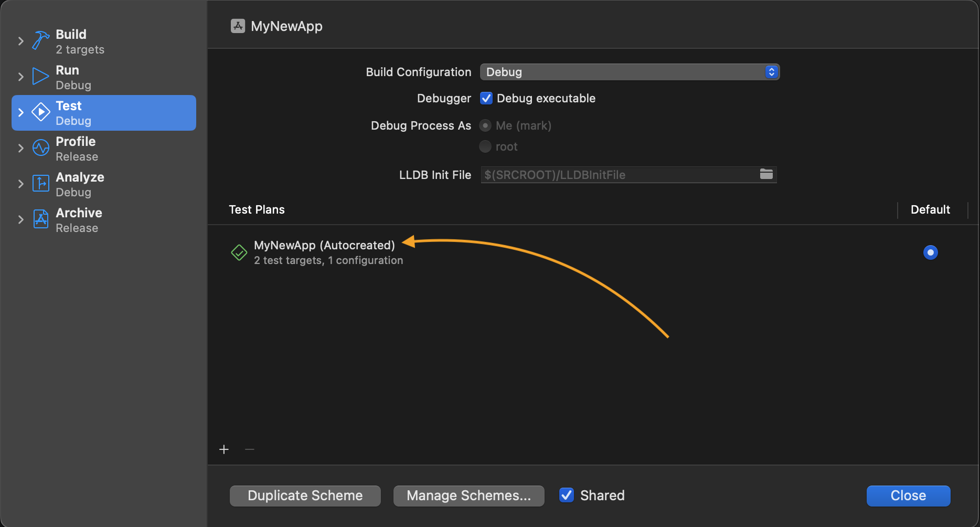Click the Profile instrument waveform icon
Image resolution: width=980 pixels, height=527 pixels.
coord(40,148)
